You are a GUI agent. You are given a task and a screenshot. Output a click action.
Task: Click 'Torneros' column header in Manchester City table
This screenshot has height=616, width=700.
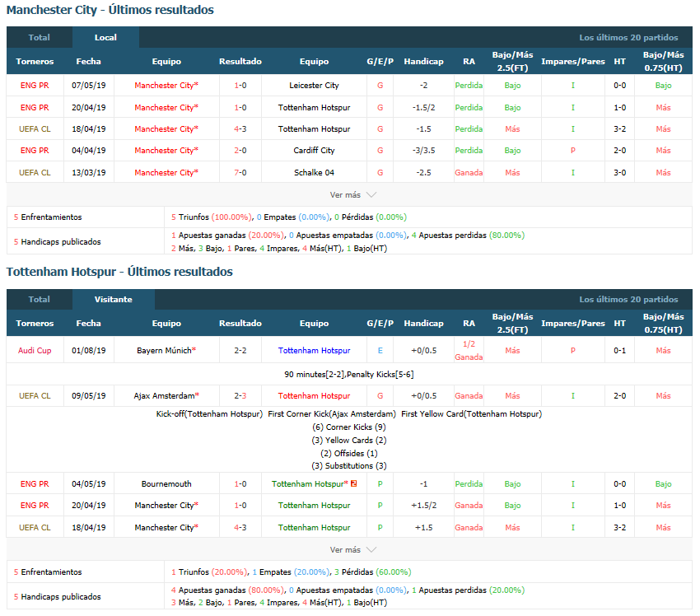click(35, 62)
